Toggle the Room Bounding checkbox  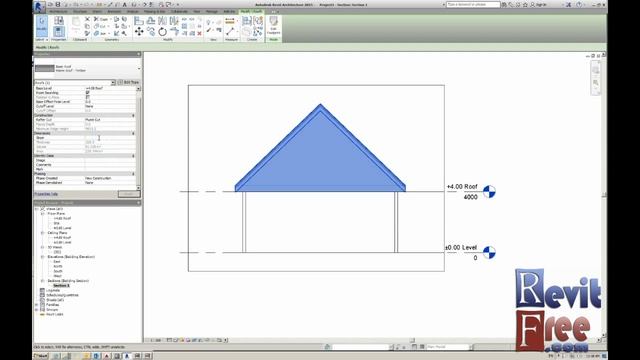(88, 93)
